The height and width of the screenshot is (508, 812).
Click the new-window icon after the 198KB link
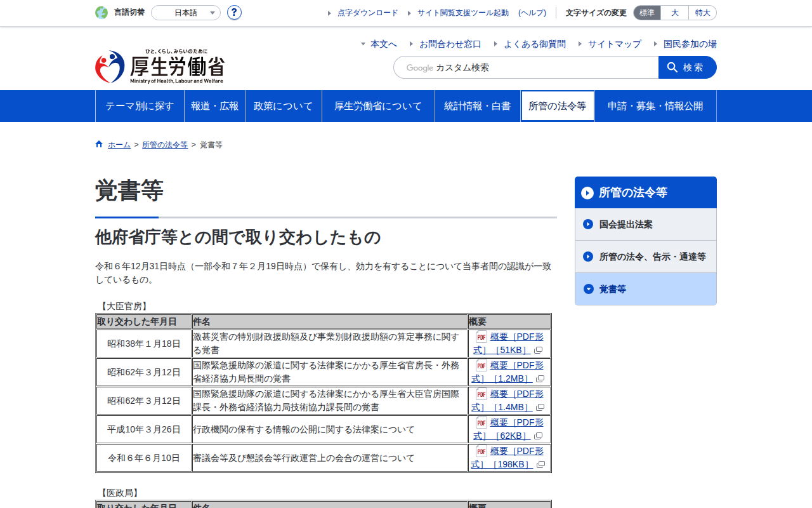coord(541,465)
